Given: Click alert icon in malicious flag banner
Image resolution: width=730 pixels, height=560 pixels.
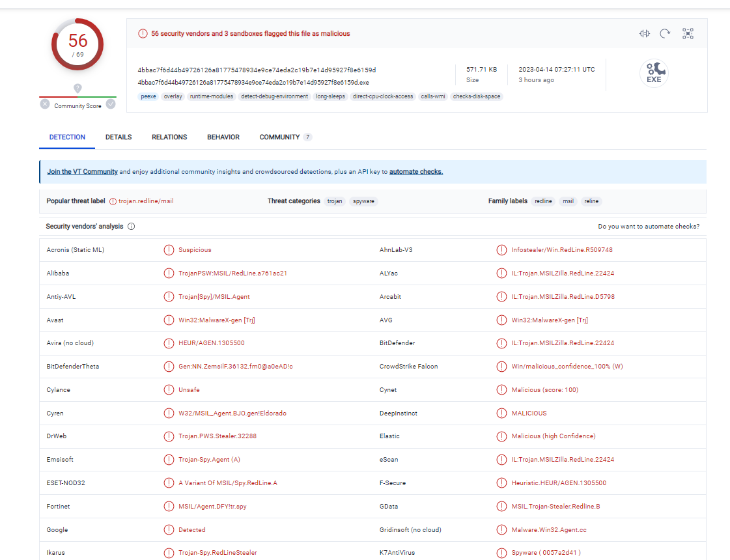Looking at the screenshot, I should coord(143,33).
